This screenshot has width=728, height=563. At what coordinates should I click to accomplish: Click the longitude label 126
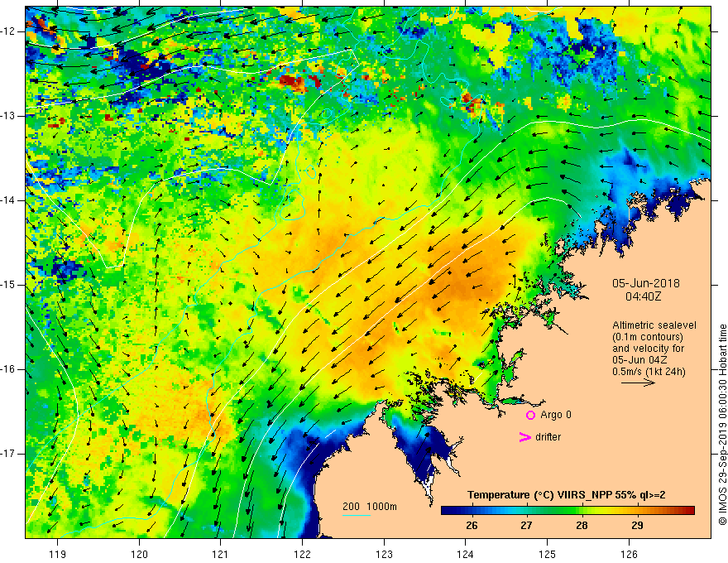tap(629, 554)
